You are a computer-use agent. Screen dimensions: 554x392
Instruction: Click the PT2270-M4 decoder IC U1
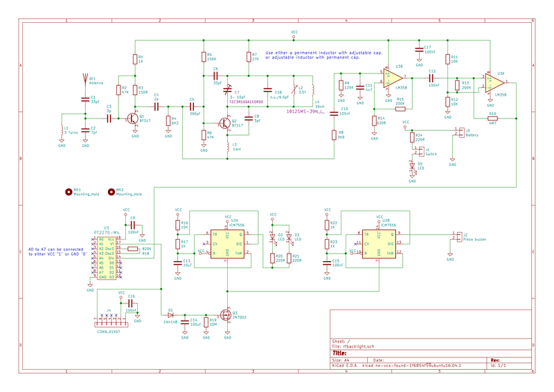(x=107, y=257)
